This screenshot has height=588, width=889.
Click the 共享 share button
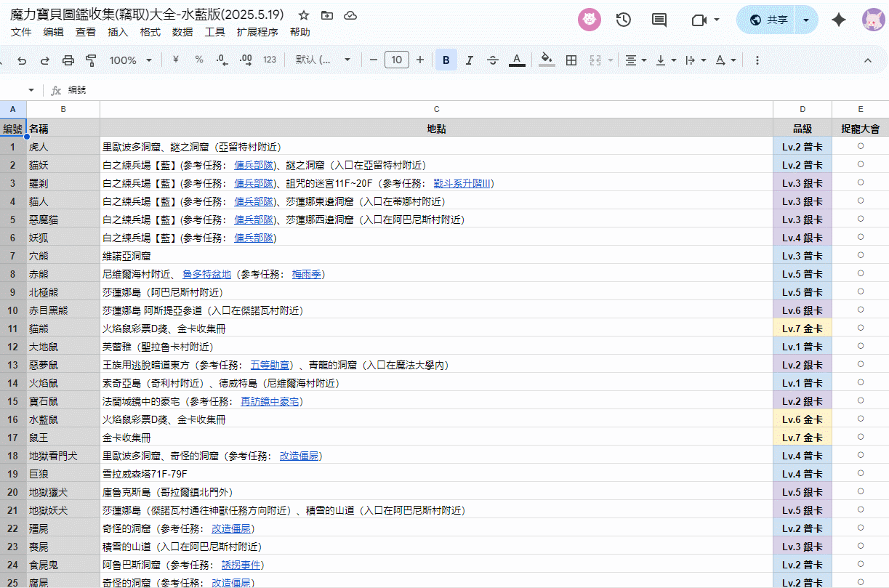768,20
